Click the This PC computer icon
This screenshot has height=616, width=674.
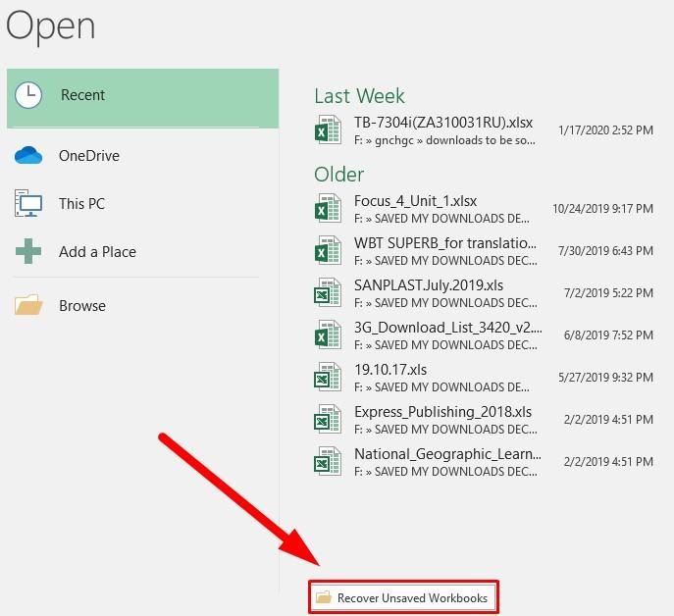pos(28,203)
